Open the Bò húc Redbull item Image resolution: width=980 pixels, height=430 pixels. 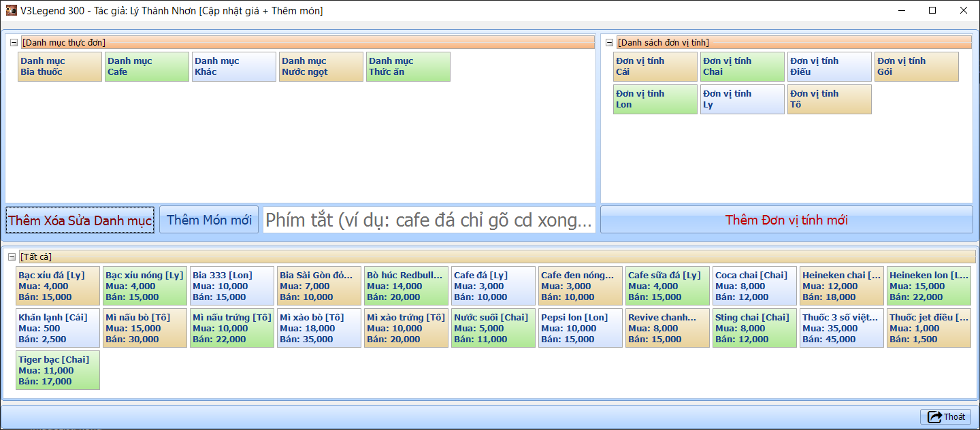pos(406,286)
